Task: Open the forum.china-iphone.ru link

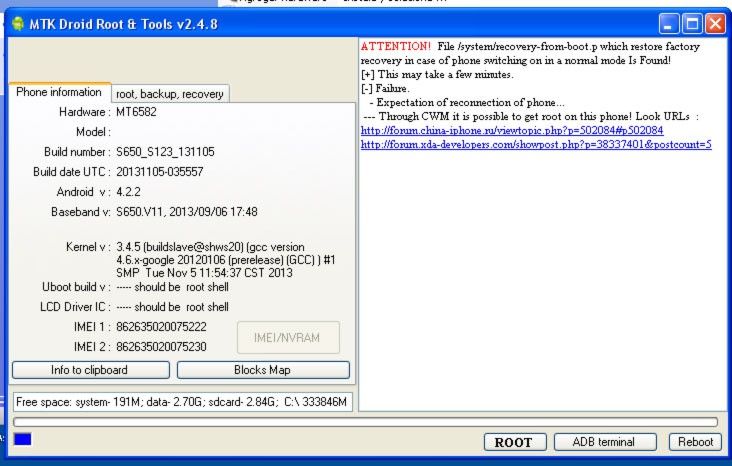Action: point(512,130)
